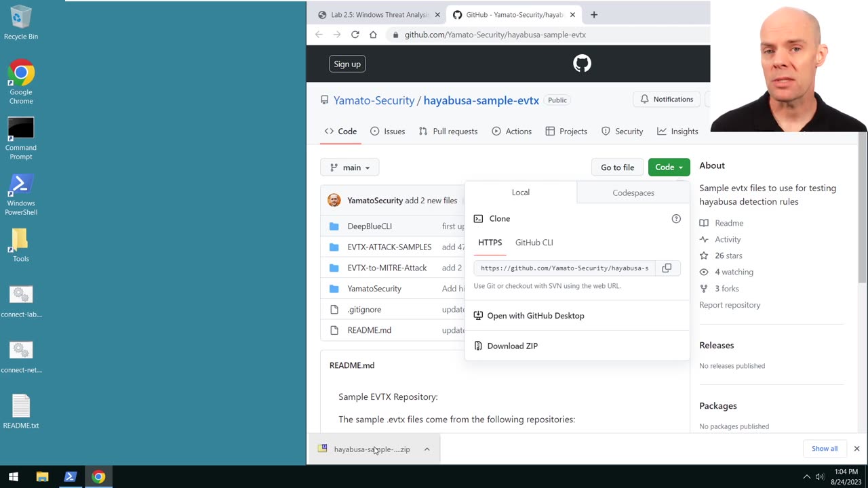Viewport: 868px width, 488px height.
Task: Open File Explorer from the taskbar
Action: point(42,477)
